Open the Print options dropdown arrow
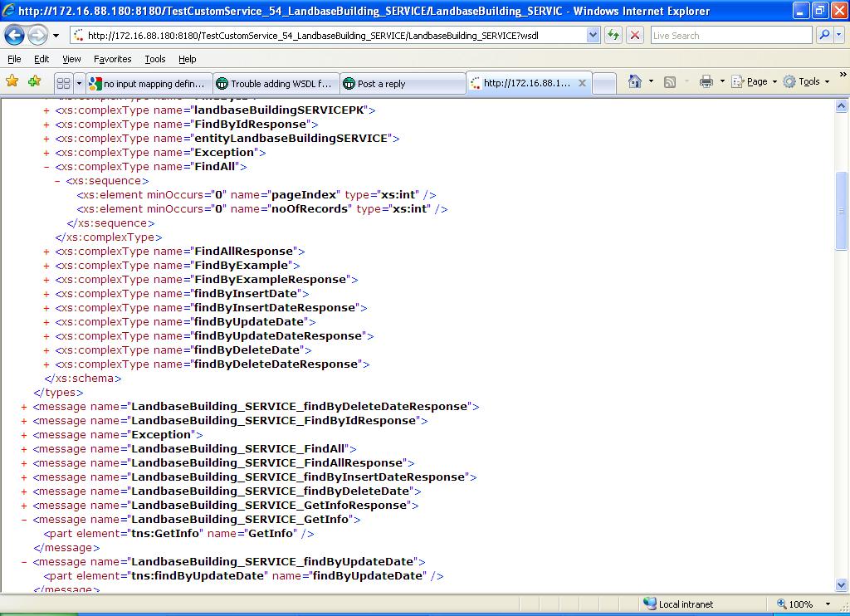850x616 pixels. [722, 82]
